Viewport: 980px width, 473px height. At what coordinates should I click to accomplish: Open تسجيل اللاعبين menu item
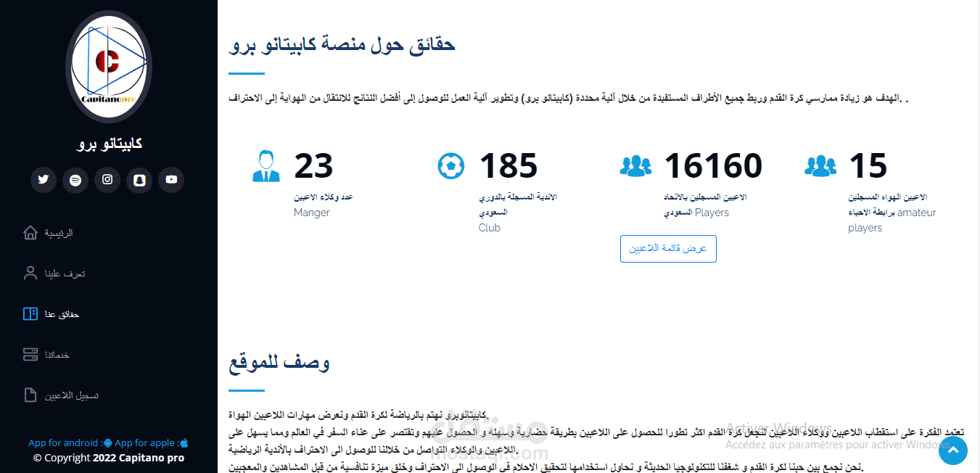pyautogui.click(x=72, y=395)
